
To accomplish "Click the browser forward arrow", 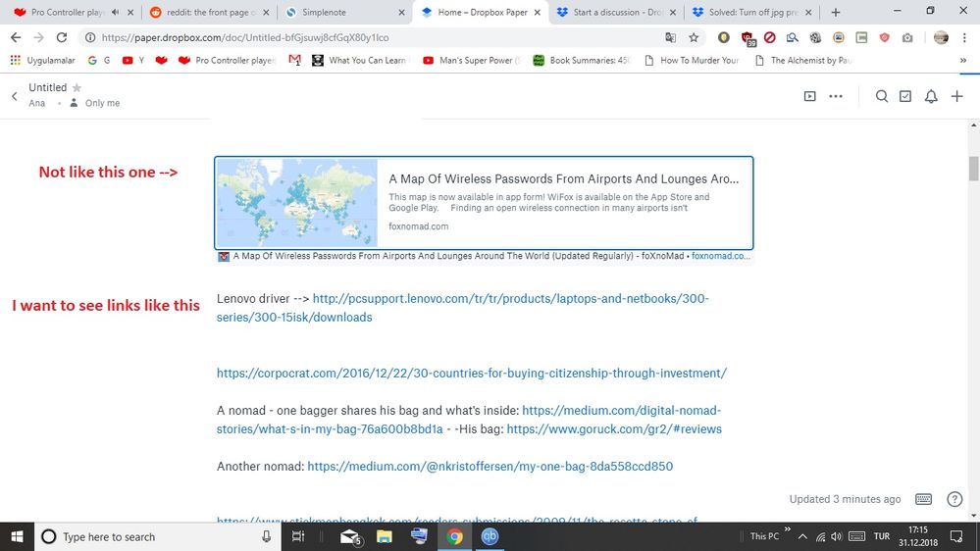I will click(39, 37).
